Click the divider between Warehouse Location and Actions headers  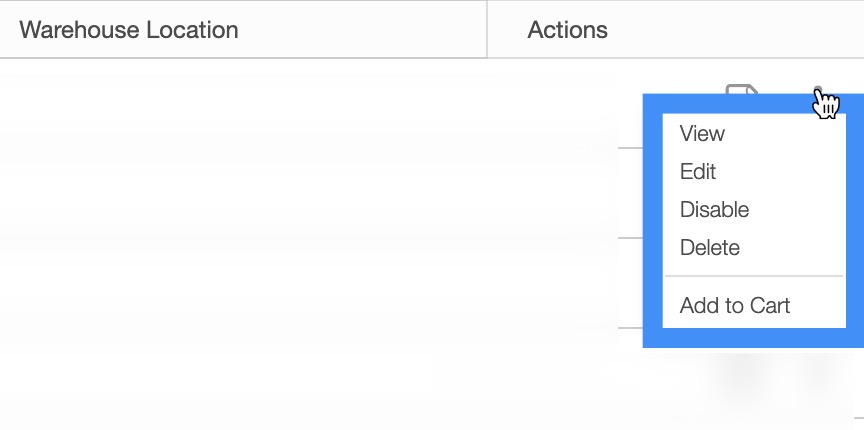coord(487,29)
